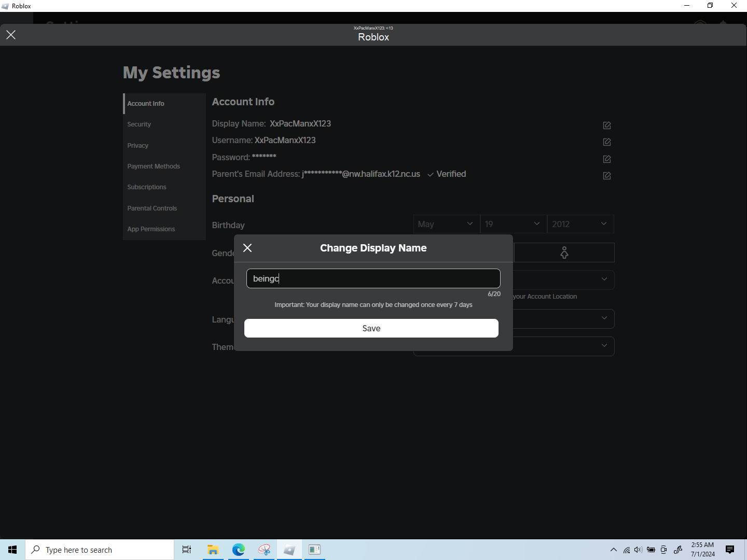Image resolution: width=747 pixels, height=560 pixels.
Task: Open the Windows Ink pen tray icon
Action: [677, 550]
